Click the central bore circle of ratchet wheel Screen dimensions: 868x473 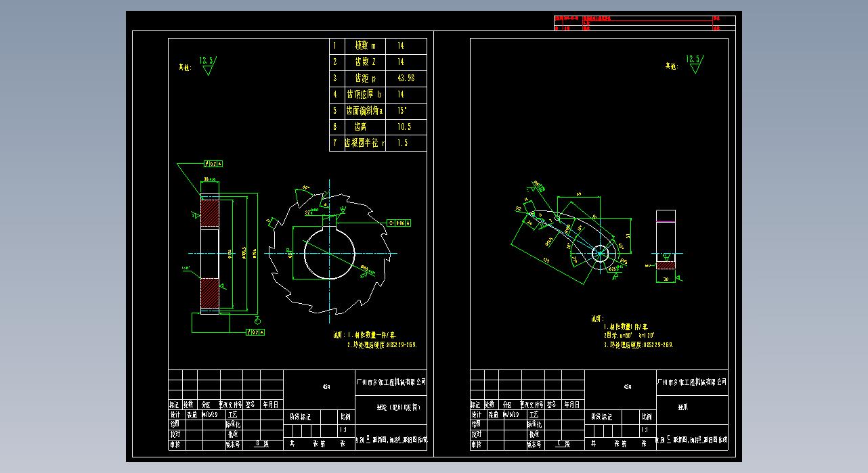pos(329,254)
